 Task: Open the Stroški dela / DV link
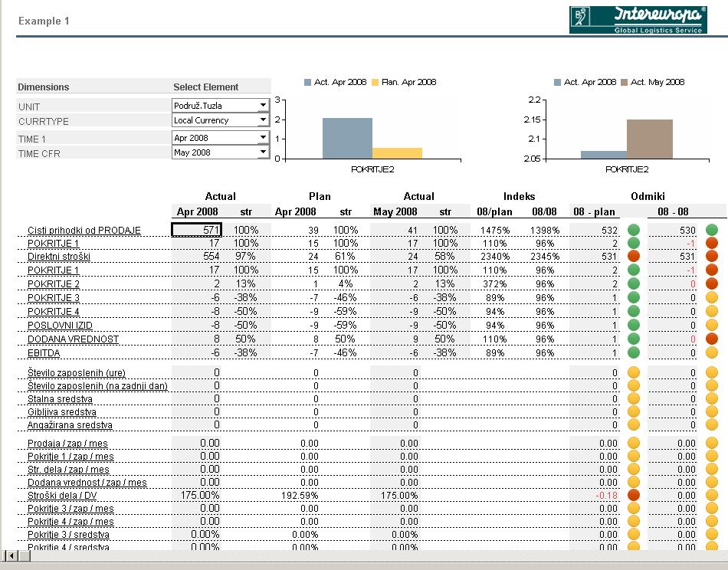coord(62,495)
